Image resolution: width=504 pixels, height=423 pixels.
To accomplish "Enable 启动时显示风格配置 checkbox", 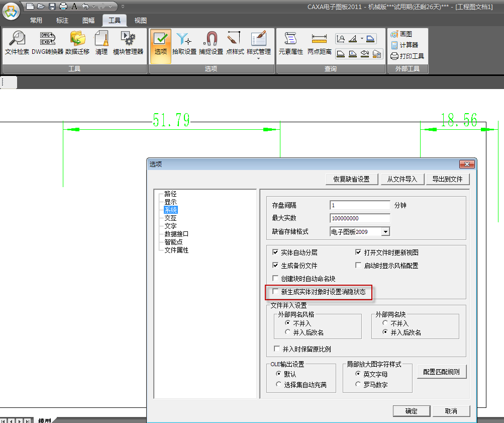I will coord(359,266).
